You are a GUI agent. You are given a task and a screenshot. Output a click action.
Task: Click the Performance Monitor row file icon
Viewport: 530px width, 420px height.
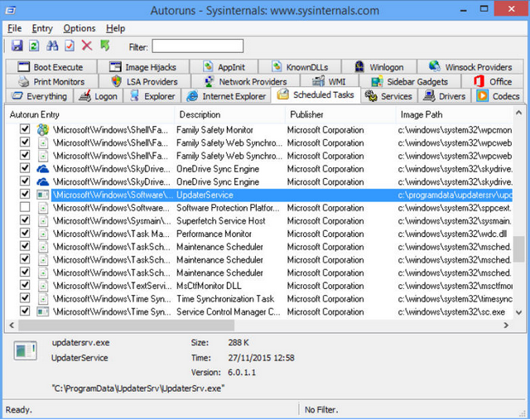43,234
